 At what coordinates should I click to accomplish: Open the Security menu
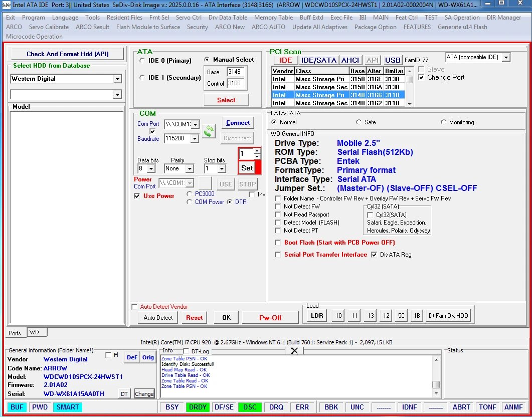(198, 27)
